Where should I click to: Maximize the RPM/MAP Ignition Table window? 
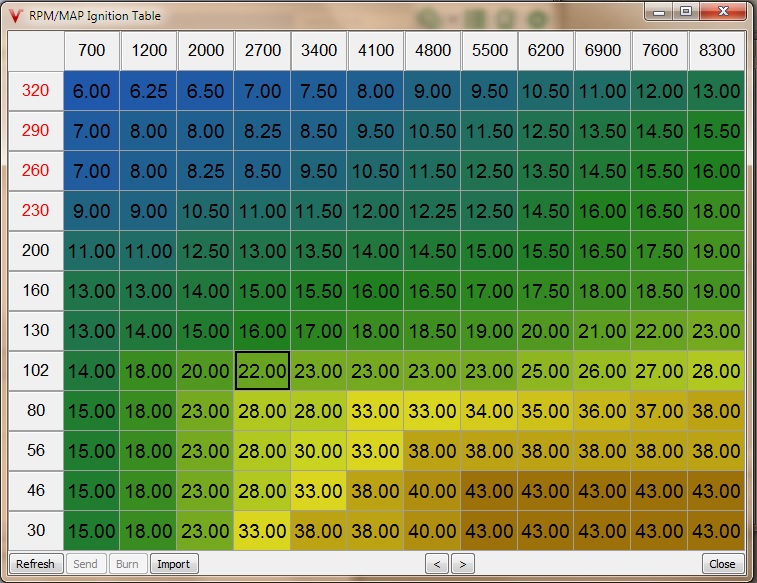pyautogui.click(x=686, y=11)
